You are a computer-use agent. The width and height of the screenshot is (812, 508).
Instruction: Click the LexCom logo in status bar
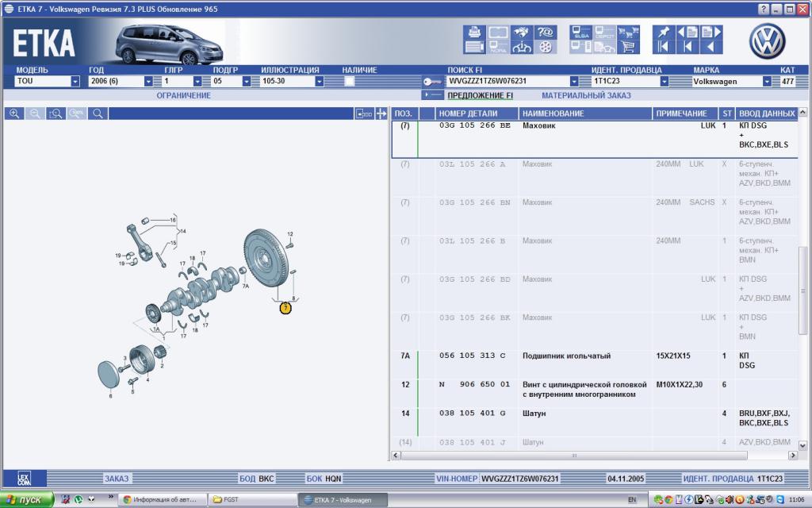pos(25,479)
